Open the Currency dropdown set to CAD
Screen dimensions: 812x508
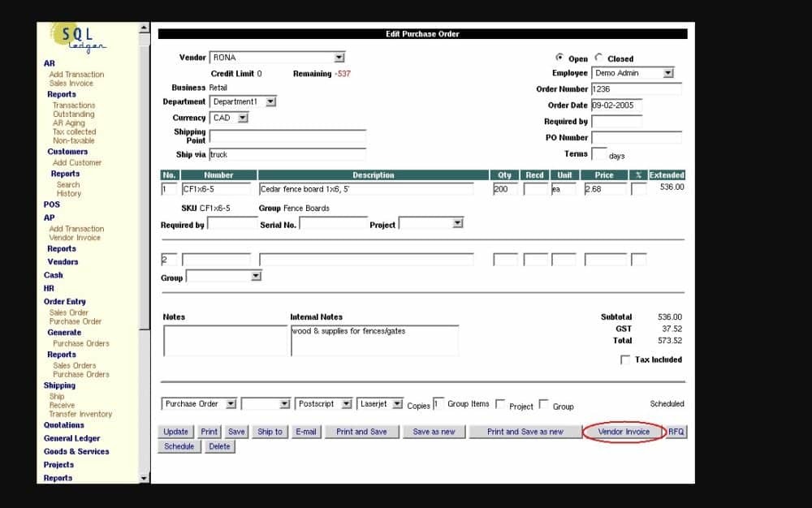(x=242, y=118)
